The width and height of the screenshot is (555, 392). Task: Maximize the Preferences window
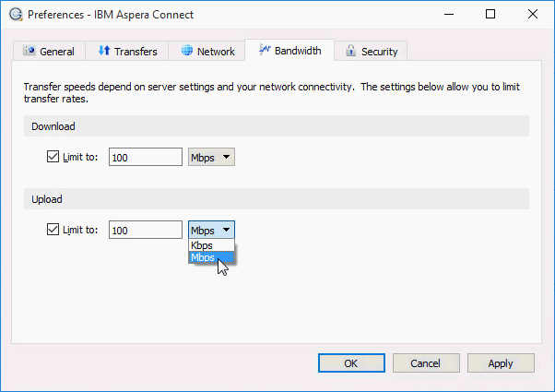point(490,14)
